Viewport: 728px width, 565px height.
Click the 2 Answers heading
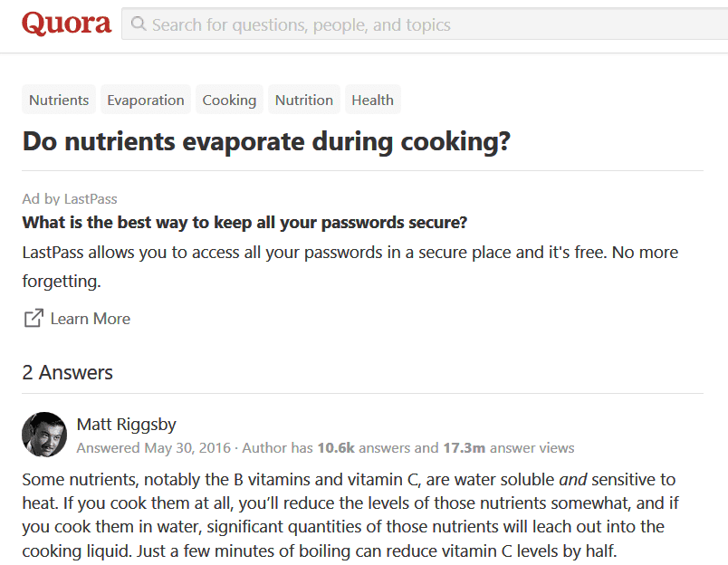point(68,372)
